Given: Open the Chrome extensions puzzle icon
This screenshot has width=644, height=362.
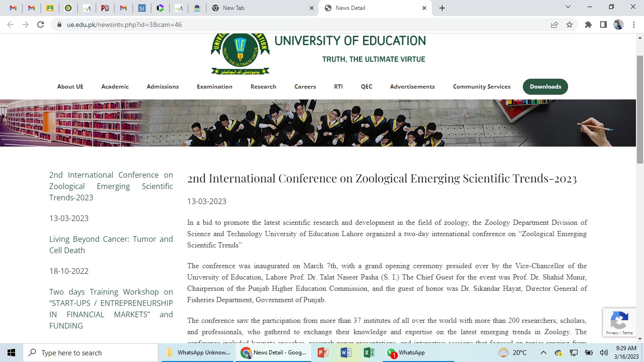Looking at the screenshot, I should pos(588,25).
